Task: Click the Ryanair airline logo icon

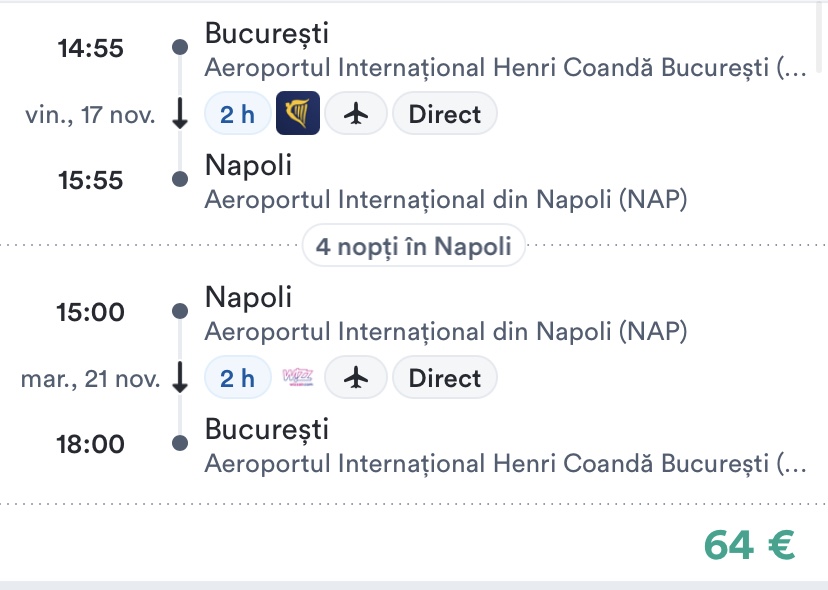Action: coord(298,114)
